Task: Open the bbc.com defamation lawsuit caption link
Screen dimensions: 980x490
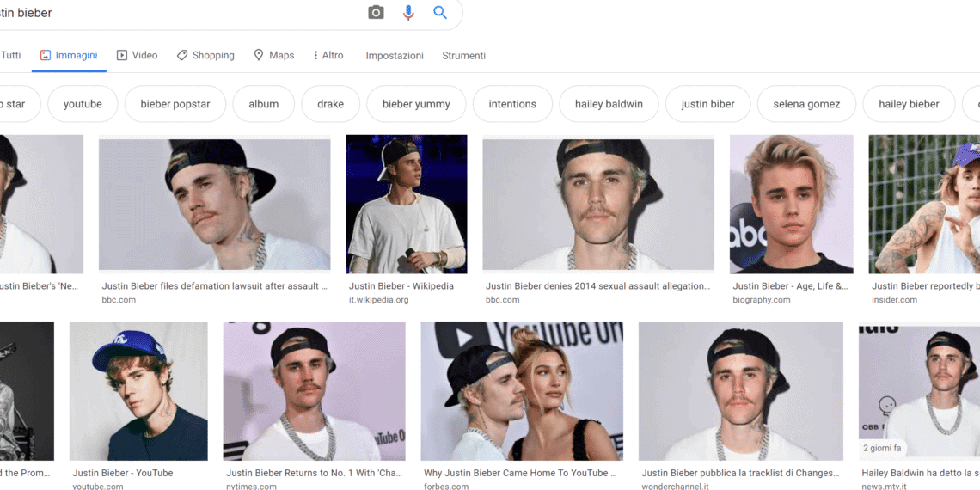Action: coord(214,286)
